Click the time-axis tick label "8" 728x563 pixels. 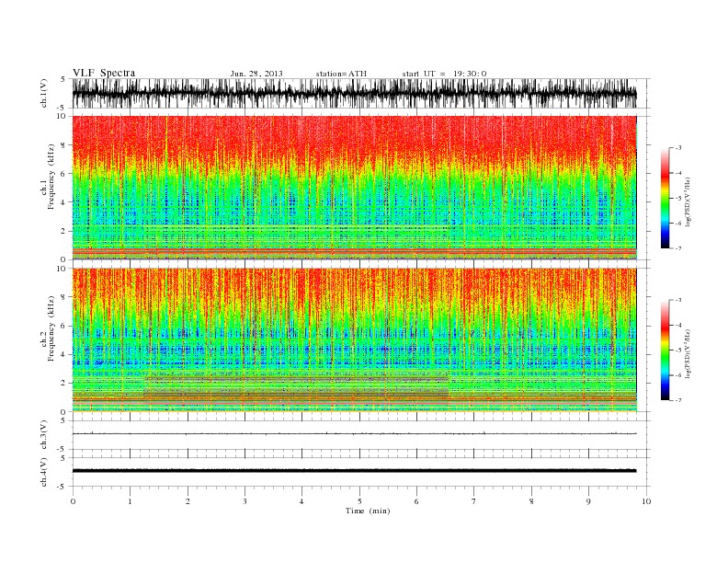point(531,501)
